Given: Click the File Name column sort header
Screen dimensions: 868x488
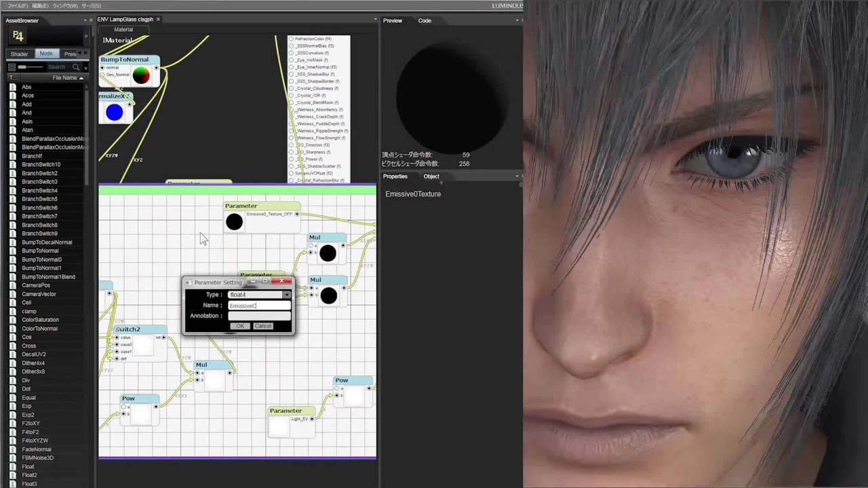Looking at the screenshot, I should click(x=68, y=78).
